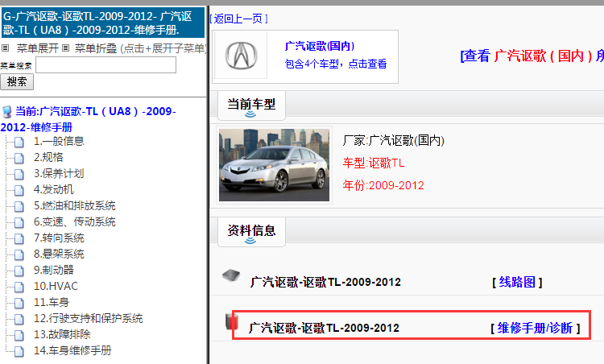
Task: Click the computer icon beside 当前:广汽讴歌-TL
Action: click(6, 112)
